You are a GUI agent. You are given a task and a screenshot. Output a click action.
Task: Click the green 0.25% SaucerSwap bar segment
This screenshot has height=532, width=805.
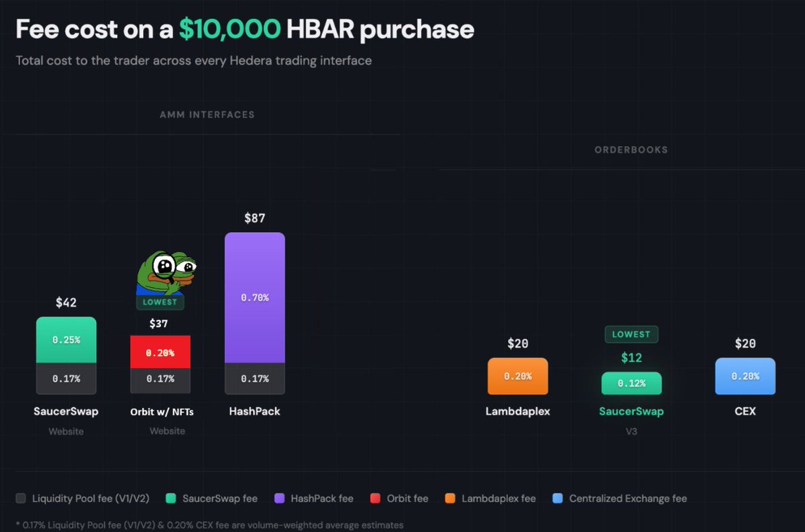66,340
